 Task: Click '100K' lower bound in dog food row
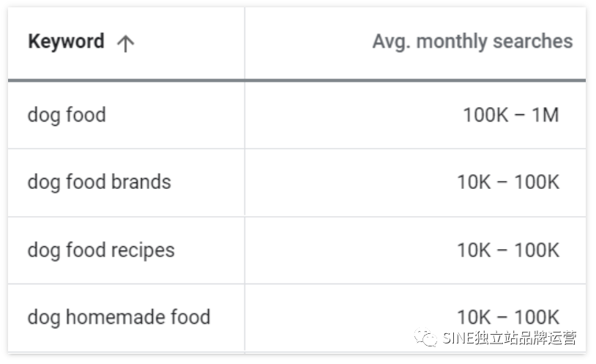click(485, 115)
